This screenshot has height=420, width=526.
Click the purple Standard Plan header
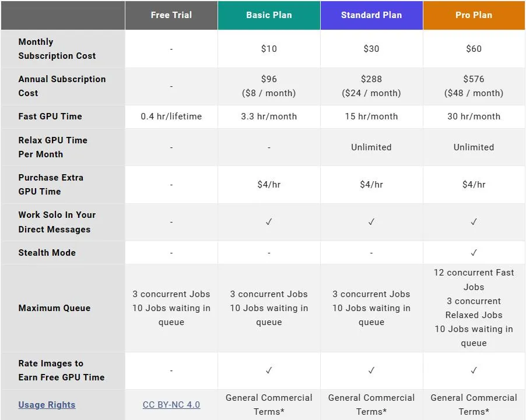[x=371, y=15]
